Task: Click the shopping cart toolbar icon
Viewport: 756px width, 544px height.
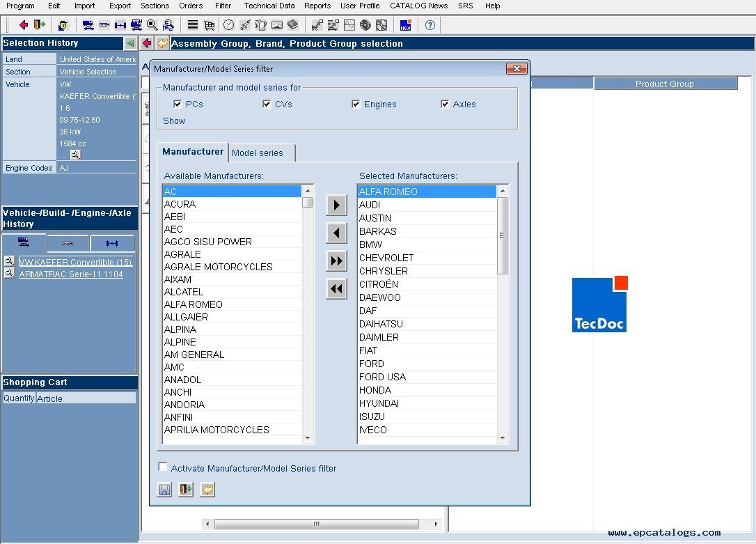Action: point(209,25)
